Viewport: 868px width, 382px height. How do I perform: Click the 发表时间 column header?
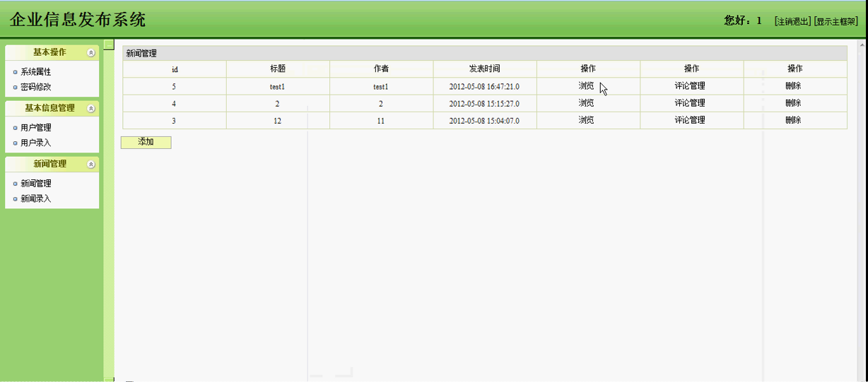(x=485, y=69)
